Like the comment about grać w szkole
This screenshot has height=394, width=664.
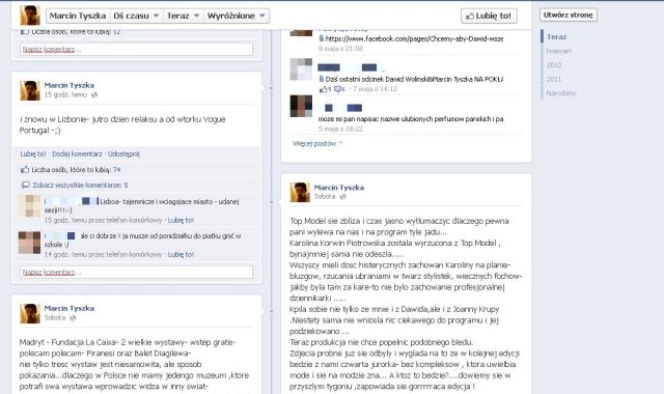pyautogui.click(x=181, y=255)
